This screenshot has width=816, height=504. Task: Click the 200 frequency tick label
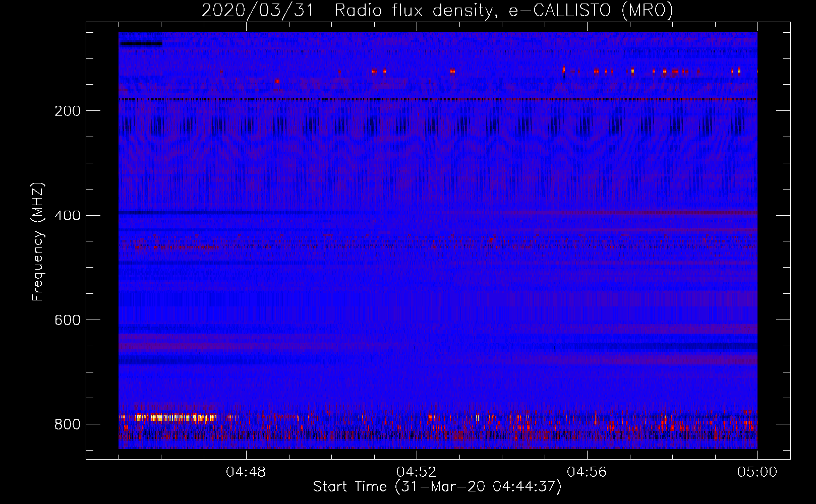click(x=68, y=111)
